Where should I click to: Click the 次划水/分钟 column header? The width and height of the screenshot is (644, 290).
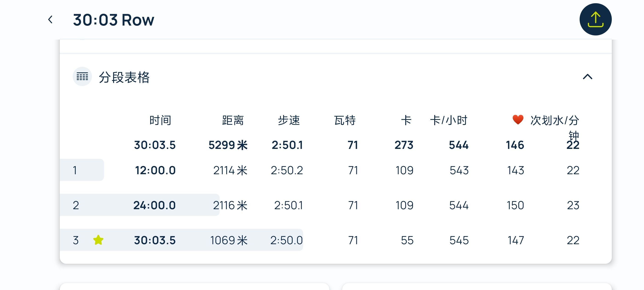pyautogui.click(x=555, y=121)
